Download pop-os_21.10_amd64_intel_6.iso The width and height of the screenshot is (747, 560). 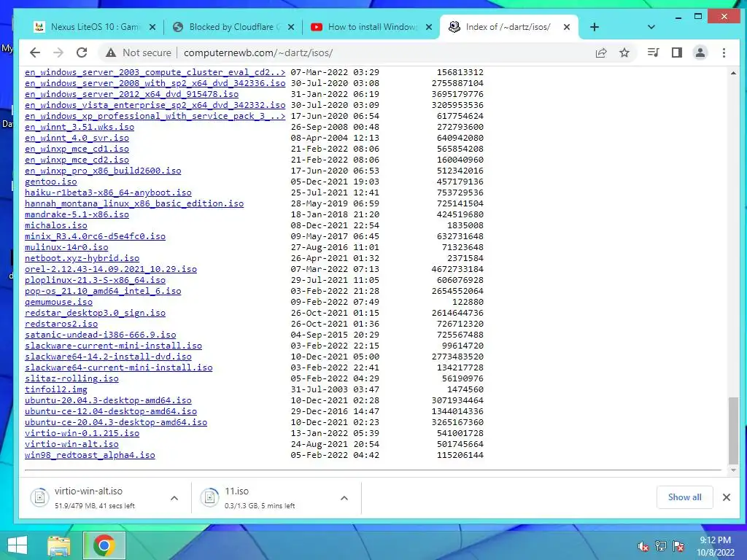click(x=103, y=291)
